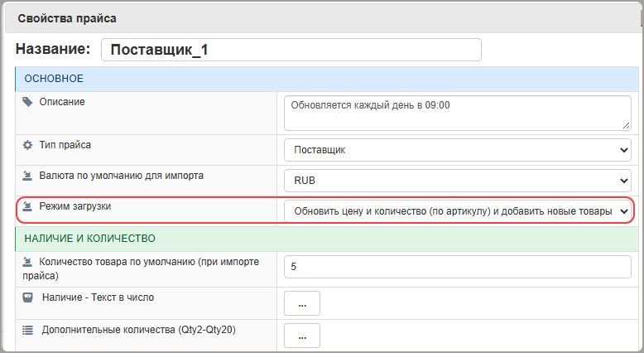Open the Наличие - Текст в число ellipsis button
The image size is (644, 353).
[x=302, y=303]
